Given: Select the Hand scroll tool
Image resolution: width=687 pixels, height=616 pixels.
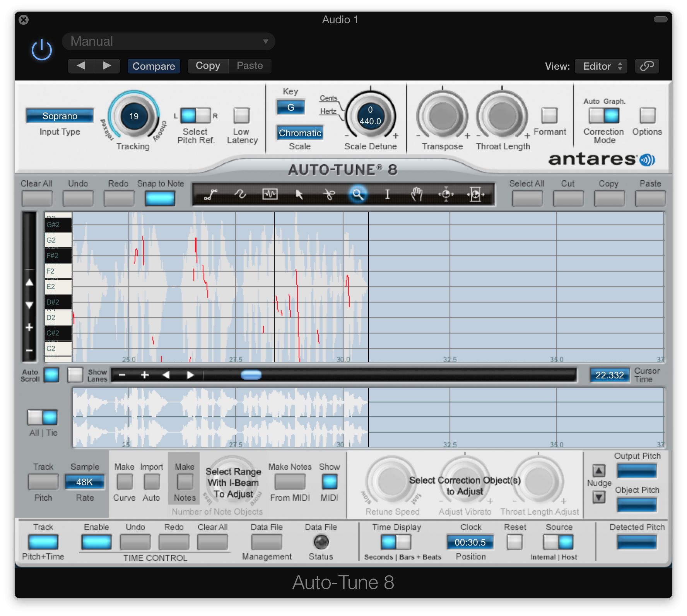Looking at the screenshot, I should [417, 194].
